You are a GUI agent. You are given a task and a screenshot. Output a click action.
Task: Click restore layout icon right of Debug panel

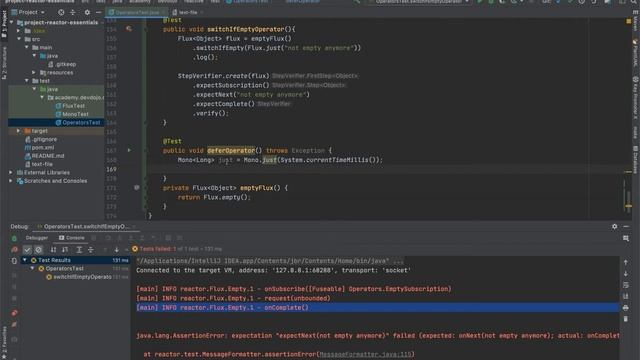[626, 238]
